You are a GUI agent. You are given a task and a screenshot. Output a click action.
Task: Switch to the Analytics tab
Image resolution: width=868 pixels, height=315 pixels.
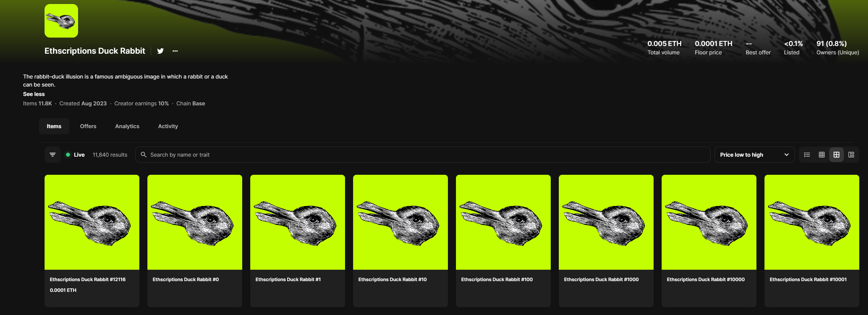coord(127,126)
